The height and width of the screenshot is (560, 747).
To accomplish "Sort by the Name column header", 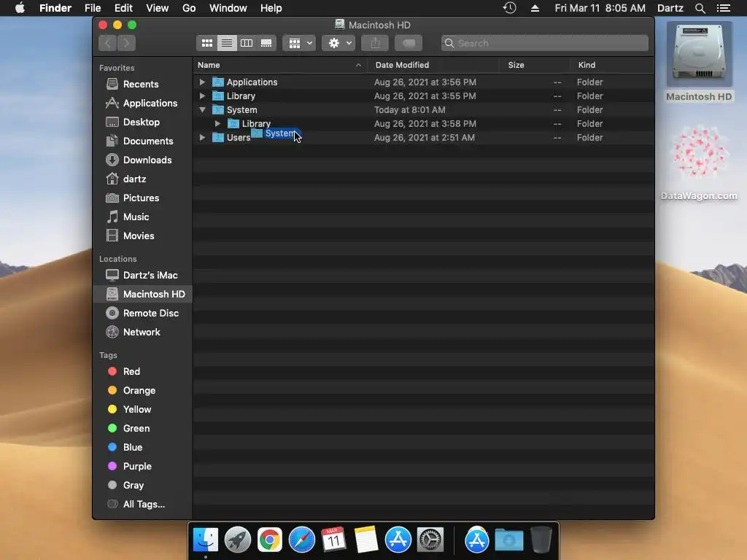I will tap(279, 65).
